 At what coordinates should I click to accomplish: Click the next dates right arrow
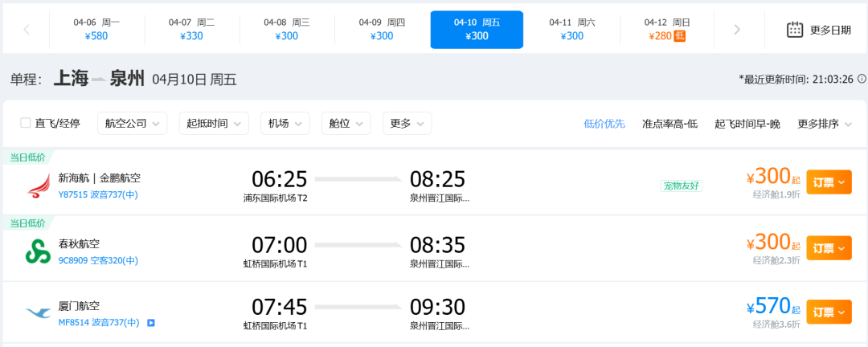pos(737,30)
